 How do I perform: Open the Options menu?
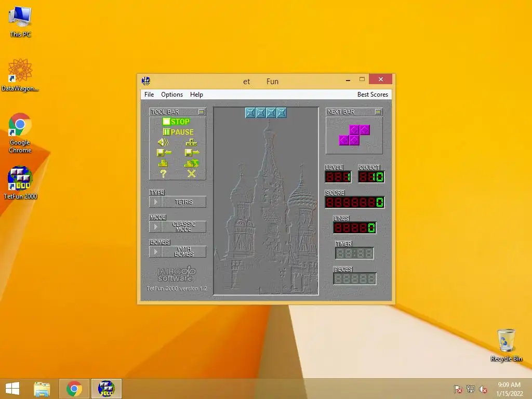click(172, 95)
